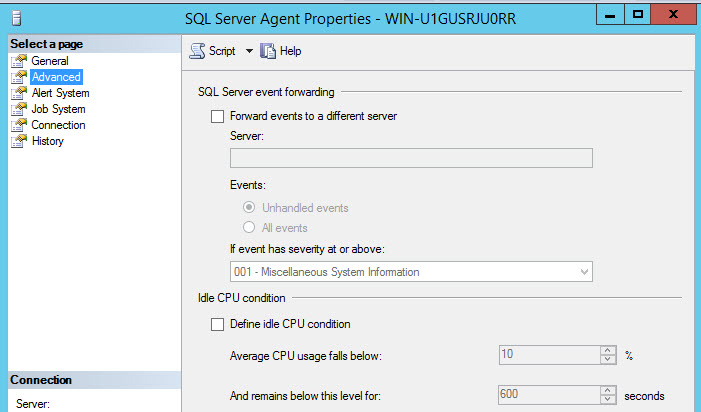The image size is (701, 412).
Task: Open the History page
Action: coord(47,141)
